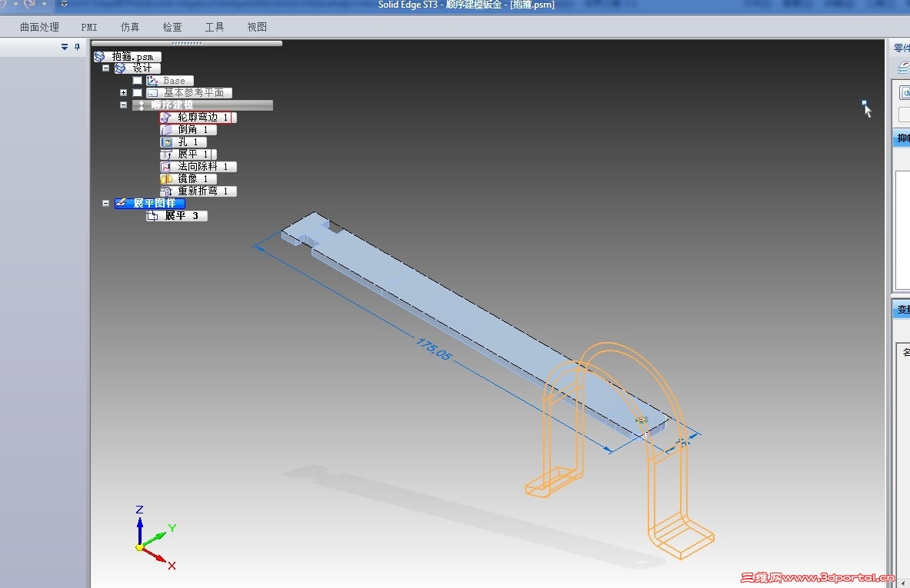Select the 抱箍.psm root node
This screenshot has width=910, height=588.
coord(128,56)
